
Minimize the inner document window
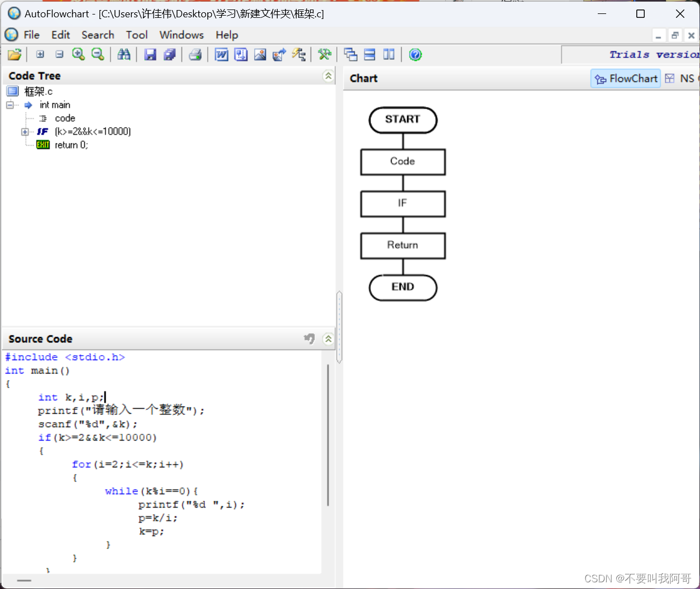(x=659, y=36)
